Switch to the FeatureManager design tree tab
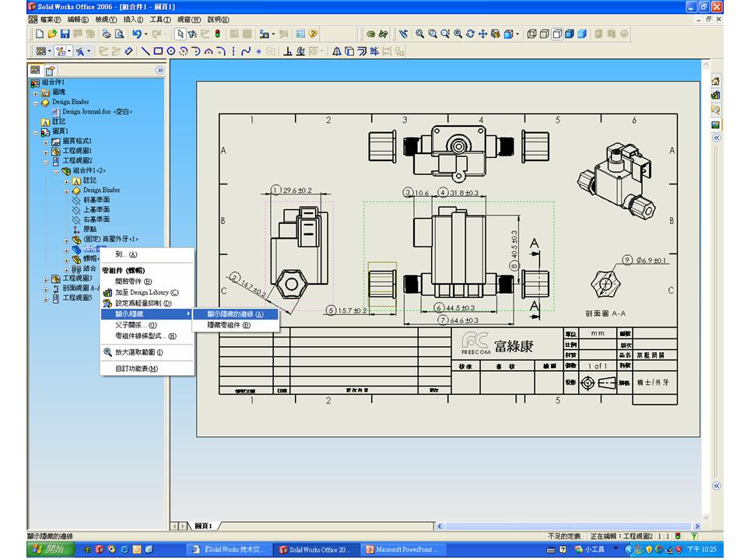 coord(35,70)
